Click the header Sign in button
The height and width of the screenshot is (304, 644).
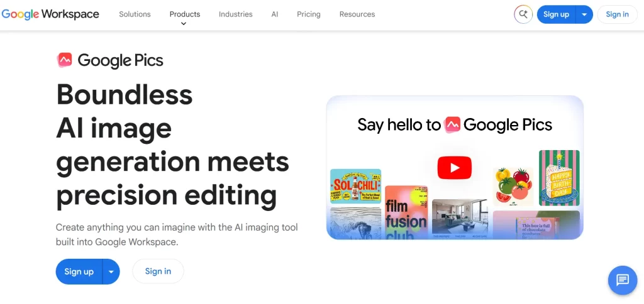coord(617,14)
